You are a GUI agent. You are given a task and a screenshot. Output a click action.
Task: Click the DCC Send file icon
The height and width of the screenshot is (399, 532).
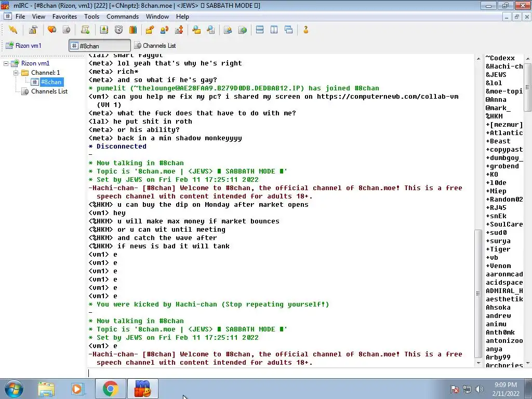pos(150,30)
